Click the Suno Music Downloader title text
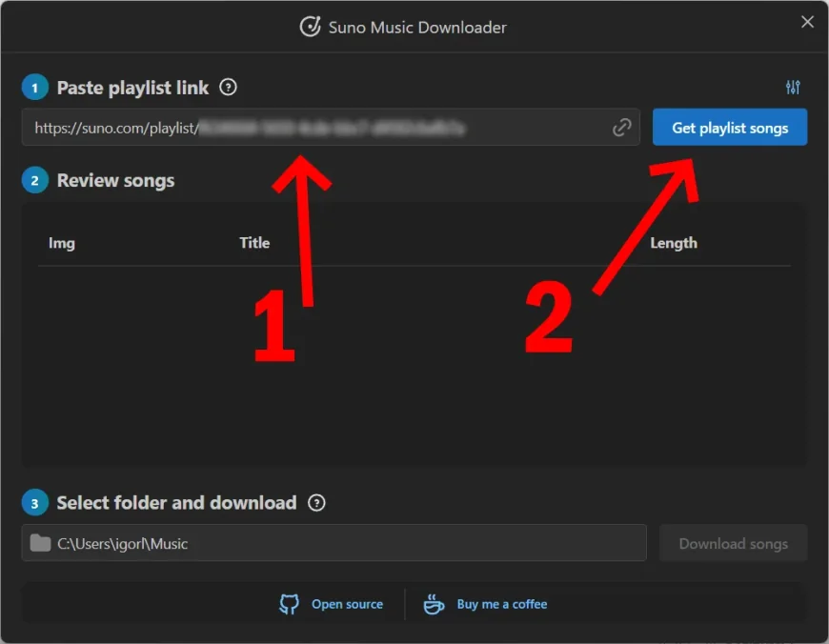829x644 pixels. tap(417, 28)
